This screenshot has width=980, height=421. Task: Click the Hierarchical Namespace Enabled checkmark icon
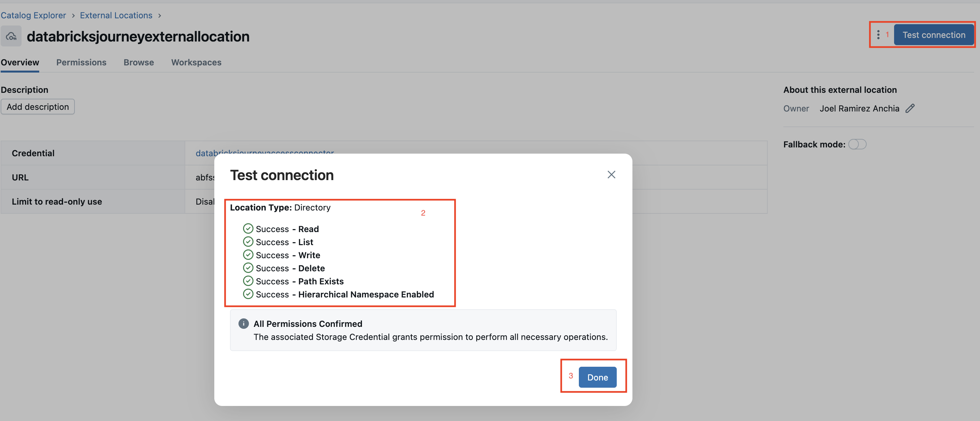click(248, 294)
